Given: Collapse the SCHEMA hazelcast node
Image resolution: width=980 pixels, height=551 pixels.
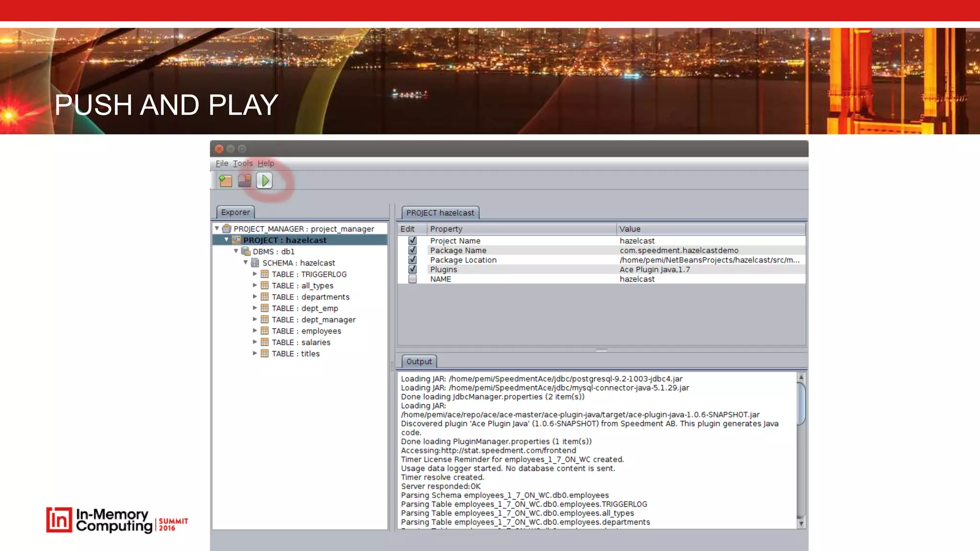Looking at the screenshot, I should click(x=245, y=263).
